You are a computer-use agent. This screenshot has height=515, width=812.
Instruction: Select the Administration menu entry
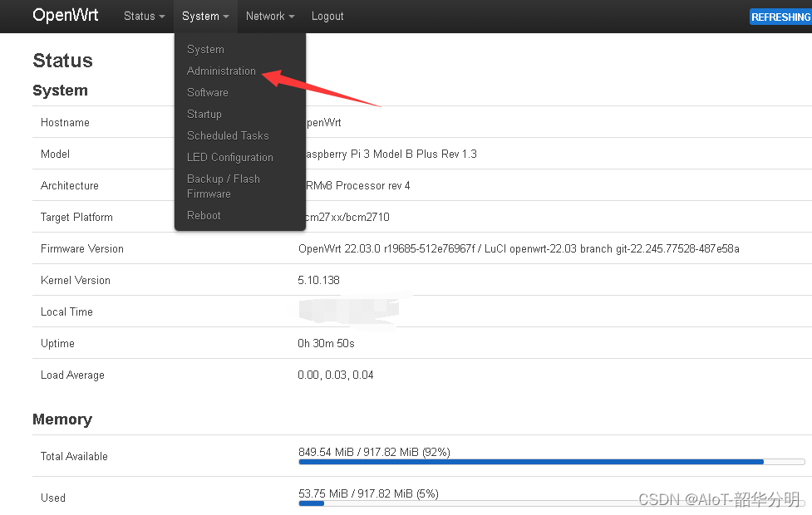pos(221,71)
